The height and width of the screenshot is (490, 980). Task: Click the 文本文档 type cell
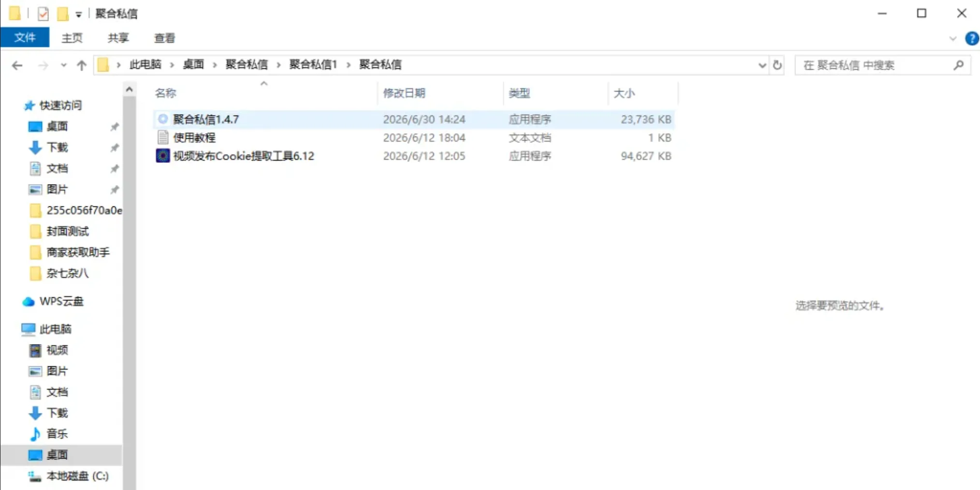530,137
